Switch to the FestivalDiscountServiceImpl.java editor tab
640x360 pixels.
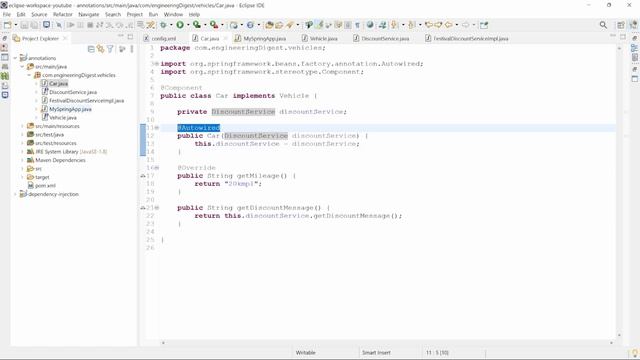coord(471,38)
